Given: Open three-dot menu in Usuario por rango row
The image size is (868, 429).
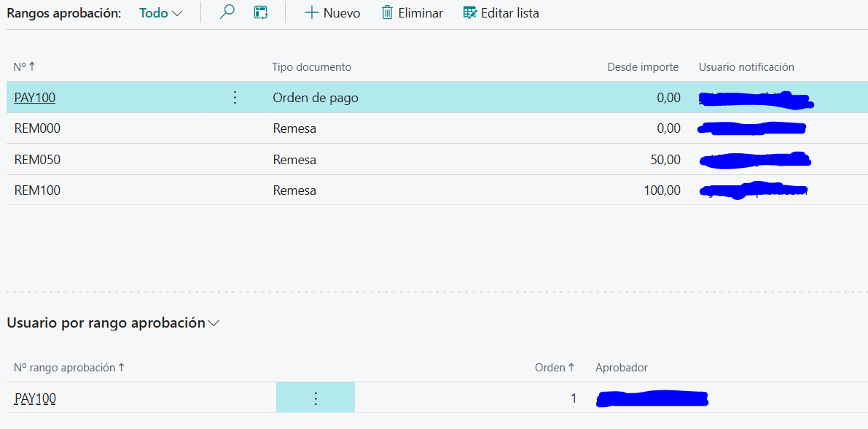Looking at the screenshot, I should pyautogui.click(x=316, y=398).
